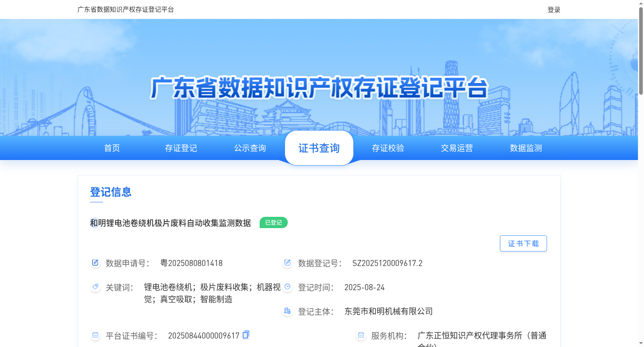The image size is (644, 347).
Task: Click the edit icon beside 数据登记号
Action: [287, 263]
